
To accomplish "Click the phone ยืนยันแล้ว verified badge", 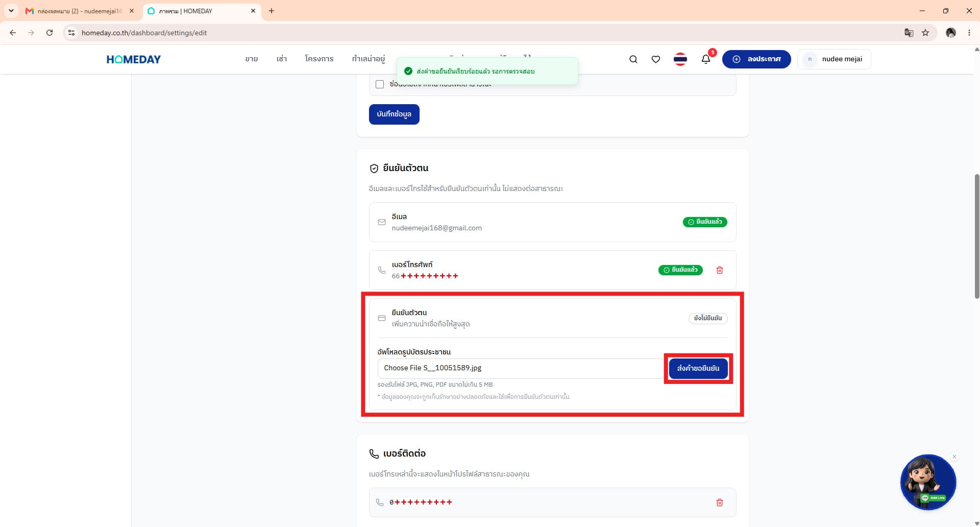I will 680,270.
